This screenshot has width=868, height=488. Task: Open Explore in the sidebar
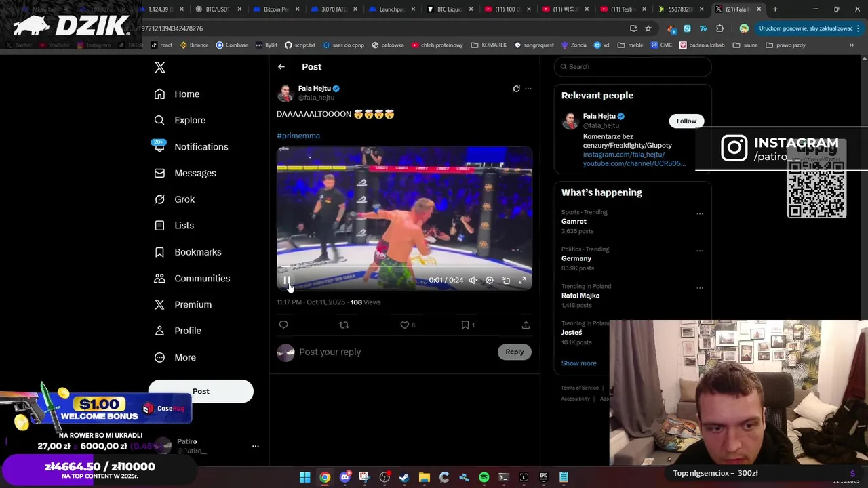[x=180, y=120]
